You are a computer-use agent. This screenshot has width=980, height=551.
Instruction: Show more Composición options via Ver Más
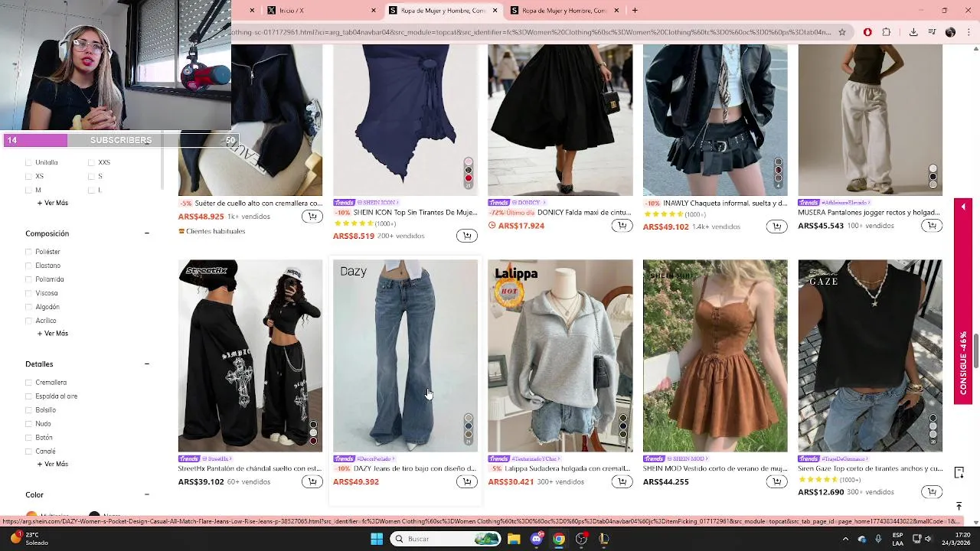pyautogui.click(x=53, y=334)
